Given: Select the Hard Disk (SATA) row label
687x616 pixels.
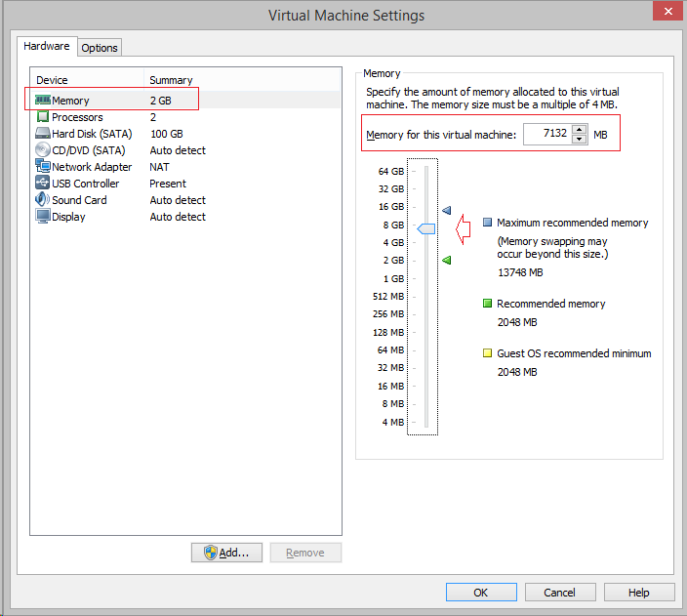Looking at the screenshot, I should (x=92, y=134).
